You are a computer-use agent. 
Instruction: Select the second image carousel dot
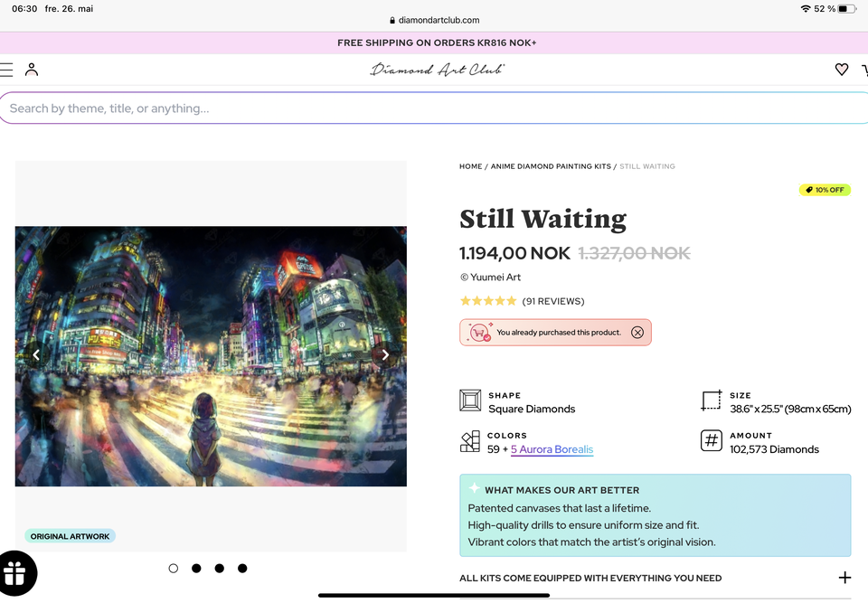[x=196, y=569]
